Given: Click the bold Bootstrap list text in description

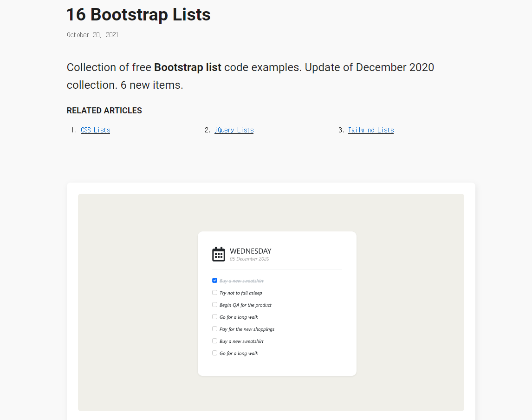Looking at the screenshot, I should click(188, 67).
